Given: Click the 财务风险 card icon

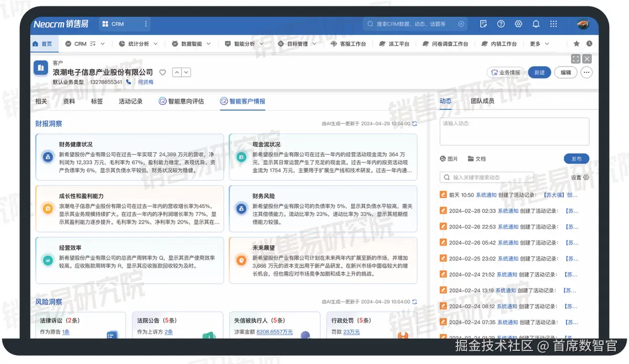Looking at the screenshot, I should point(241,208).
